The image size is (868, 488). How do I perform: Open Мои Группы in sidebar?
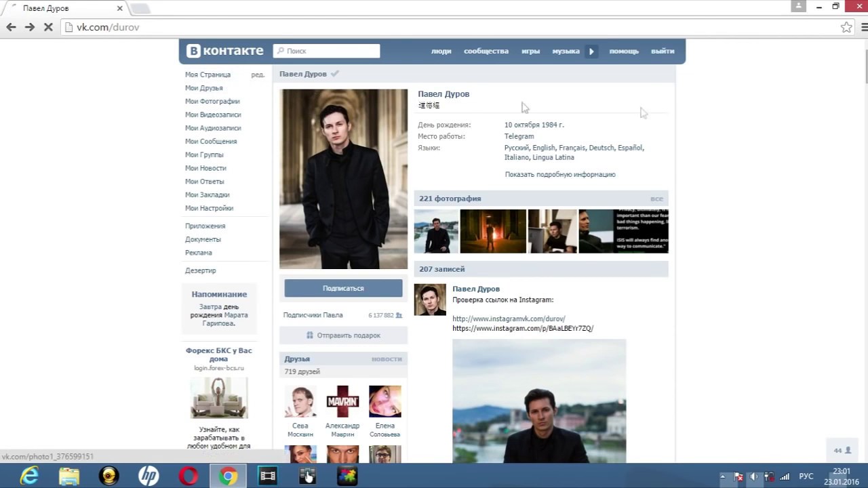point(204,155)
